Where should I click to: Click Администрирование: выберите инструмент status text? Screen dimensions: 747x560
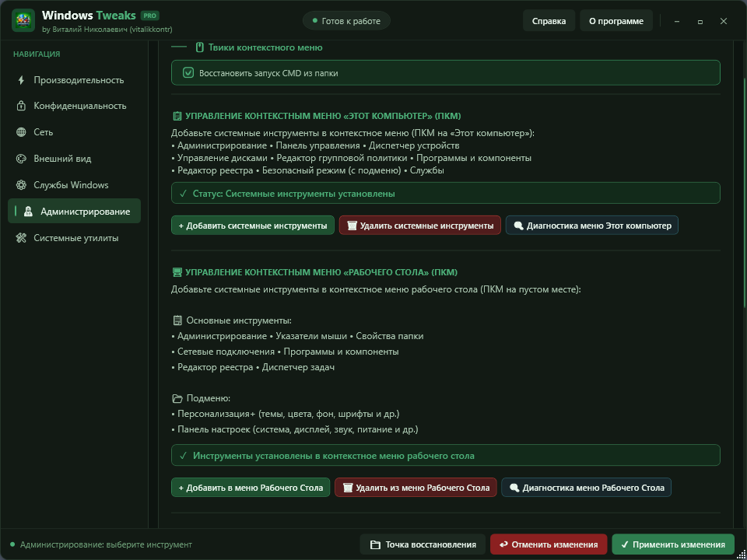pos(106,544)
